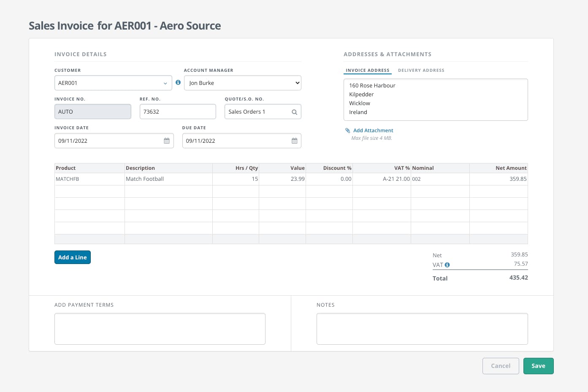588x392 pixels.
Task: Select the value cell showing 23.99
Action: pyautogui.click(x=282, y=179)
